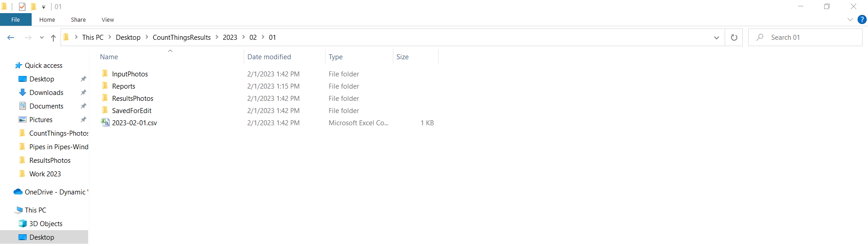Select the 2023-02-01.csv file icon
868x246 pixels.
click(x=105, y=123)
